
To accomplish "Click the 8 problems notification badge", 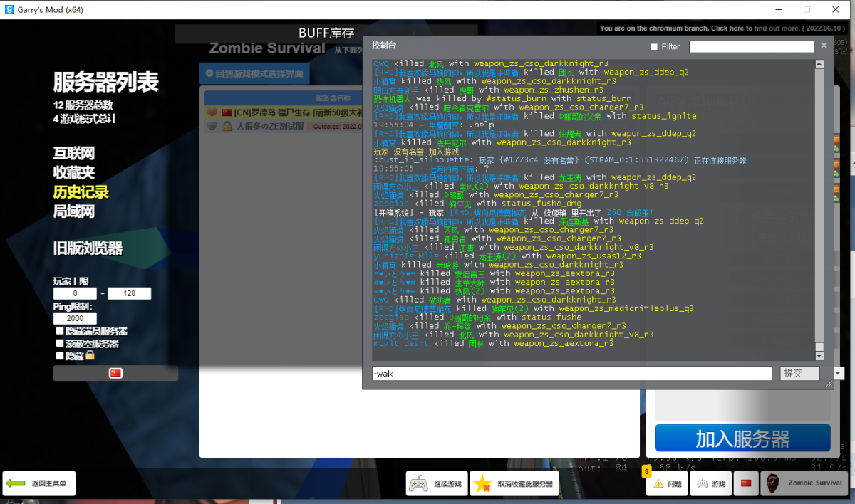I will tap(647, 471).
